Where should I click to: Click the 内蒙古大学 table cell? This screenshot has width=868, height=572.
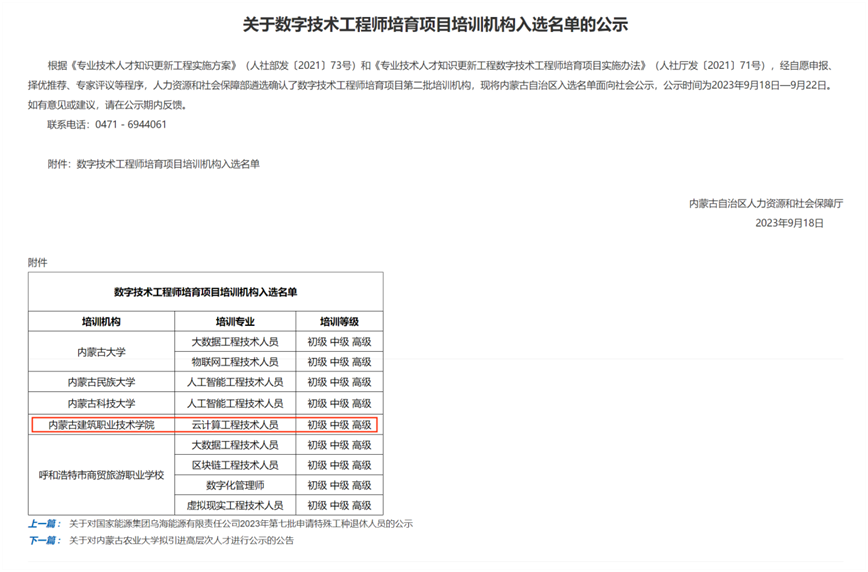101,352
